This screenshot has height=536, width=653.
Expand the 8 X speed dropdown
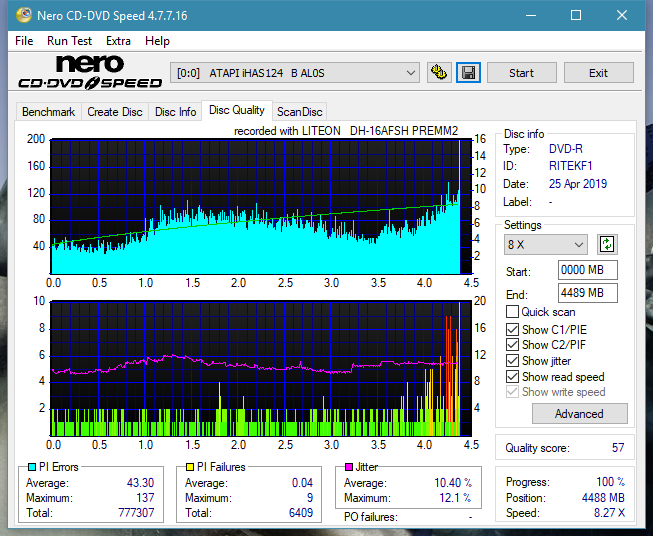pos(546,244)
